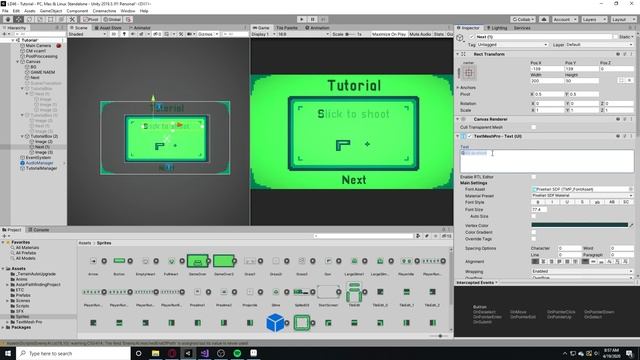Open the Component menu
This screenshot has width=640, height=360.
(x=77, y=11)
